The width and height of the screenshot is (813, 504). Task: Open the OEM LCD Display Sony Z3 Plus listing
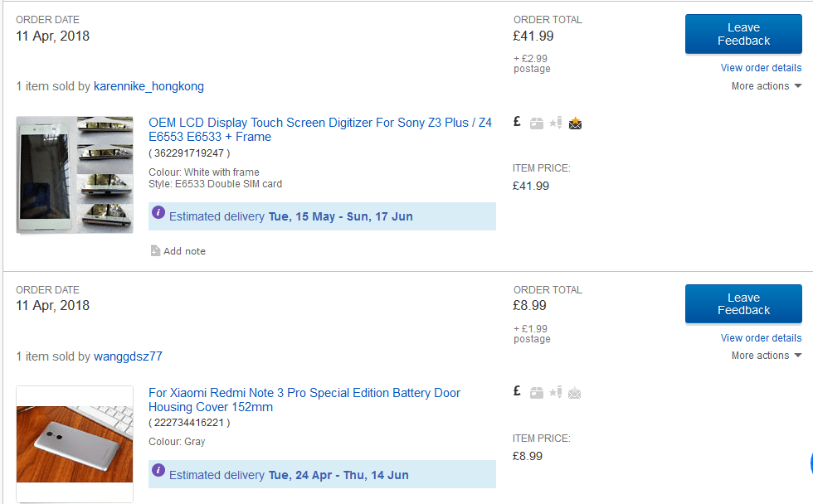click(x=319, y=129)
